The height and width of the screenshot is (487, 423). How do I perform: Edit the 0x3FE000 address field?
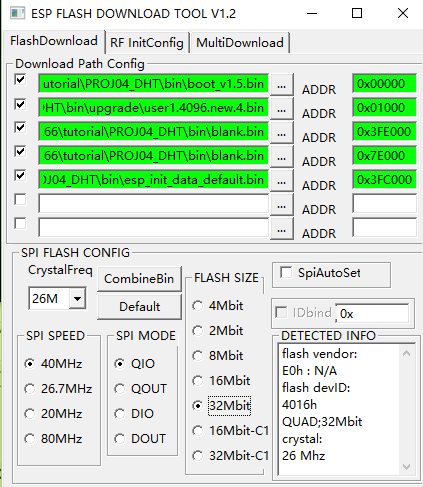coord(384,131)
